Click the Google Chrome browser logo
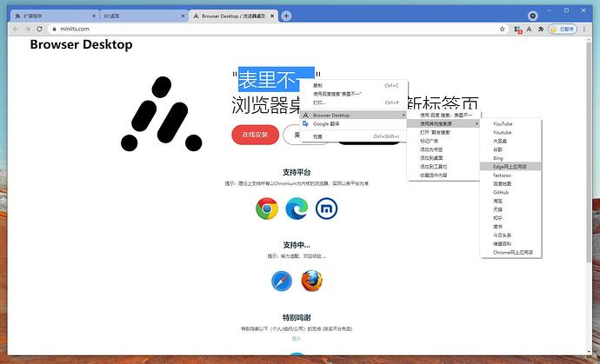This screenshot has width=600, height=364. 267,208
